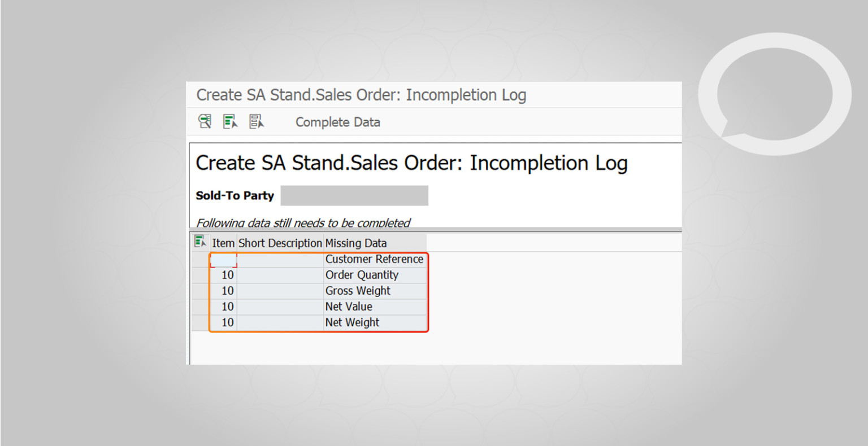Image resolution: width=868 pixels, height=446 pixels.
Task: Mark row selector for Net Weight row
Action: click(x=201, y=322)
